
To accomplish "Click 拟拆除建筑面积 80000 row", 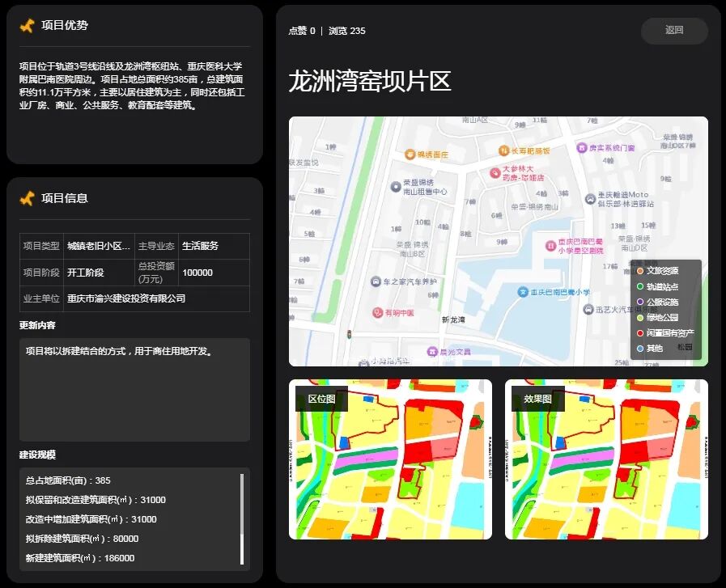I will tap(82, 539).
